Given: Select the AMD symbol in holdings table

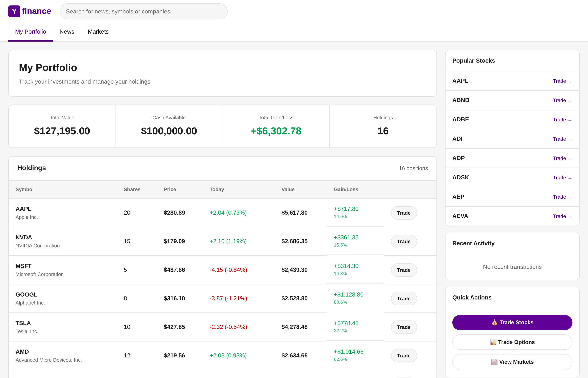Looking at the screenshot, I should pyautogui.click(x=22, y=352).
